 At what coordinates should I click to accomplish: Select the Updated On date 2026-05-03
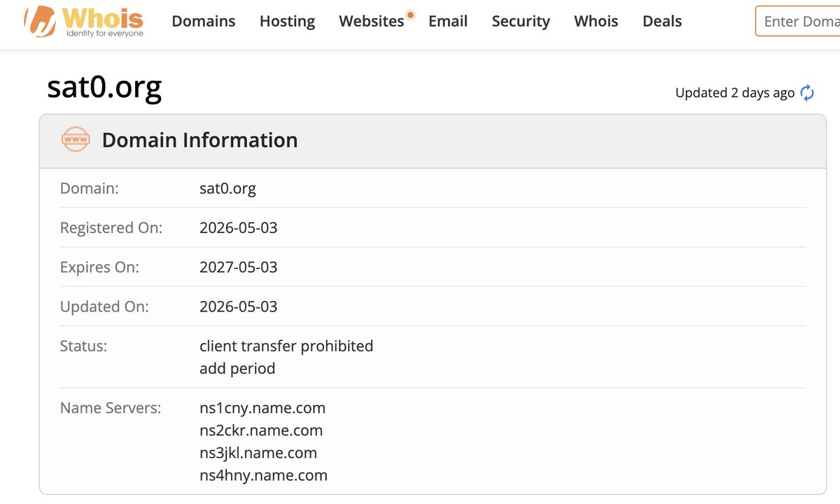coord(239,306)
